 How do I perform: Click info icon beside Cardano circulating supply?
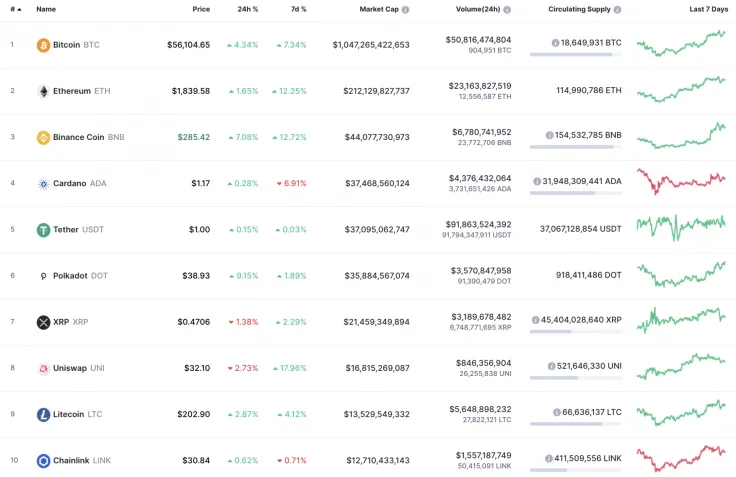pos(536,182)
